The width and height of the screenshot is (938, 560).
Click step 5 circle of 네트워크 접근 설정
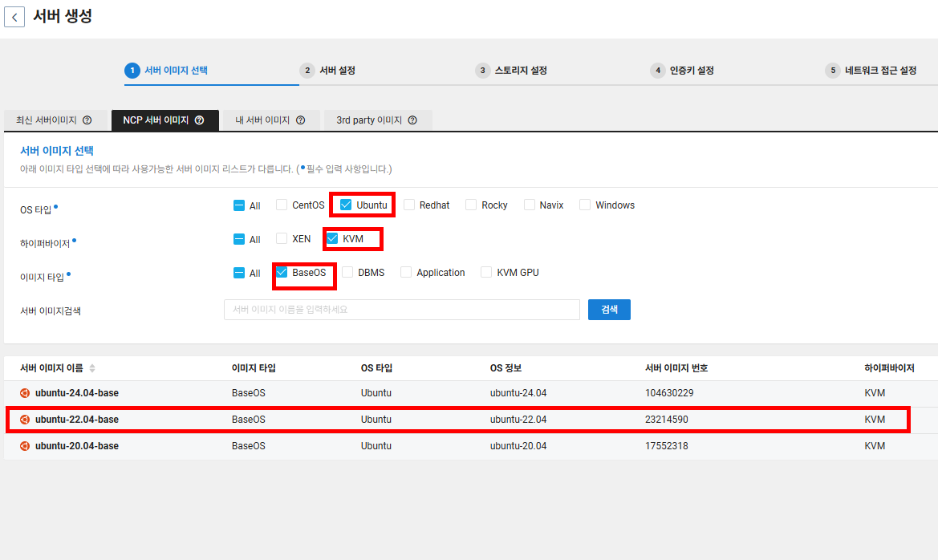pyautogui.click(x=833, y=71)
